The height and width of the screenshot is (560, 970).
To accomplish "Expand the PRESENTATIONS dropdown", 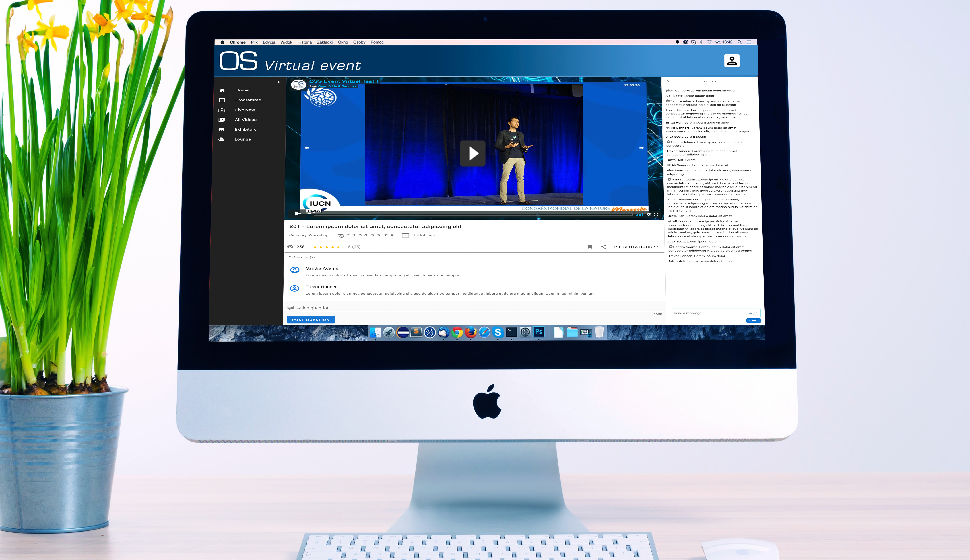I will (x=636, y=247).
